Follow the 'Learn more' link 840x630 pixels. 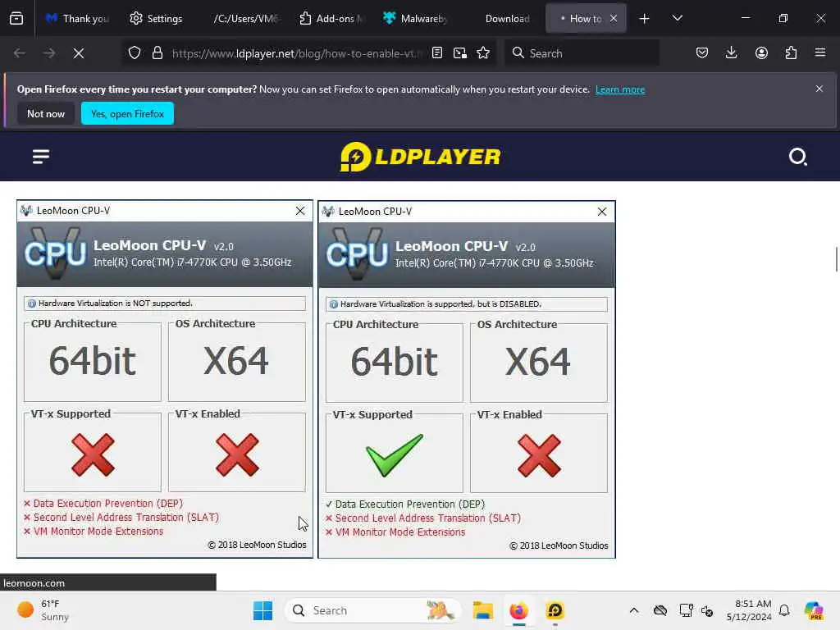(x=620, y=89)
